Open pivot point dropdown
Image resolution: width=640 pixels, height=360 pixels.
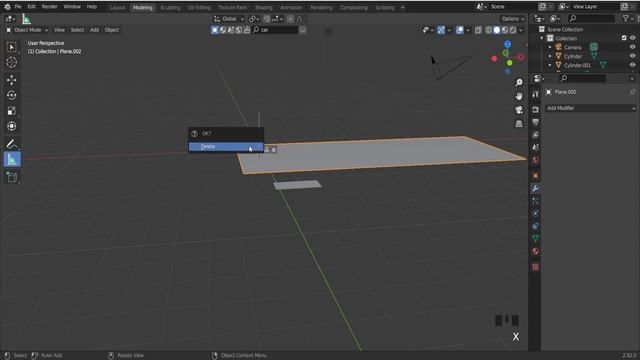254,19
